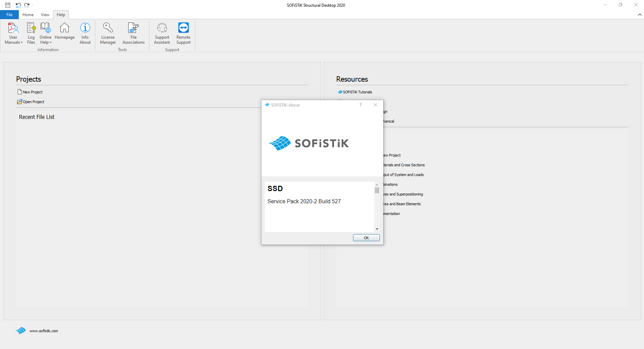Click the scroll up arrow in About dialog

pos(377,185)
